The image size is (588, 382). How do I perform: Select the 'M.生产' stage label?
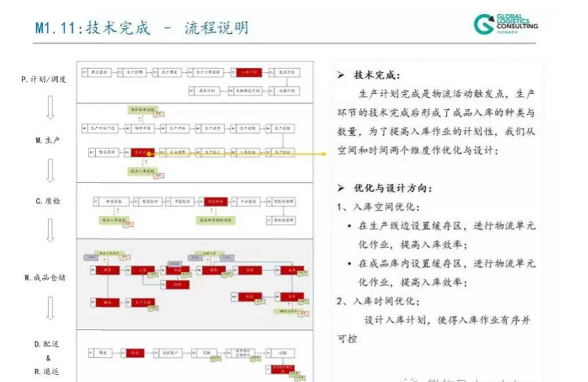[x=48, y=140]
